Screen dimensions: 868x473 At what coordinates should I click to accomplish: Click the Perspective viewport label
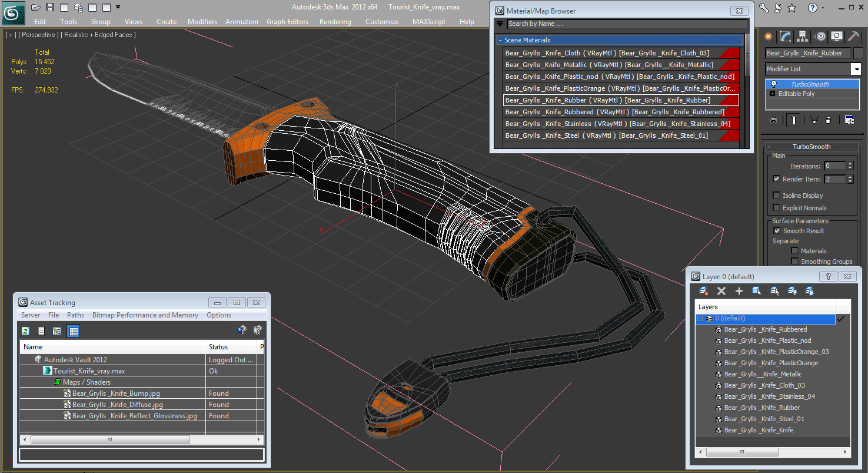click(38, 35)
